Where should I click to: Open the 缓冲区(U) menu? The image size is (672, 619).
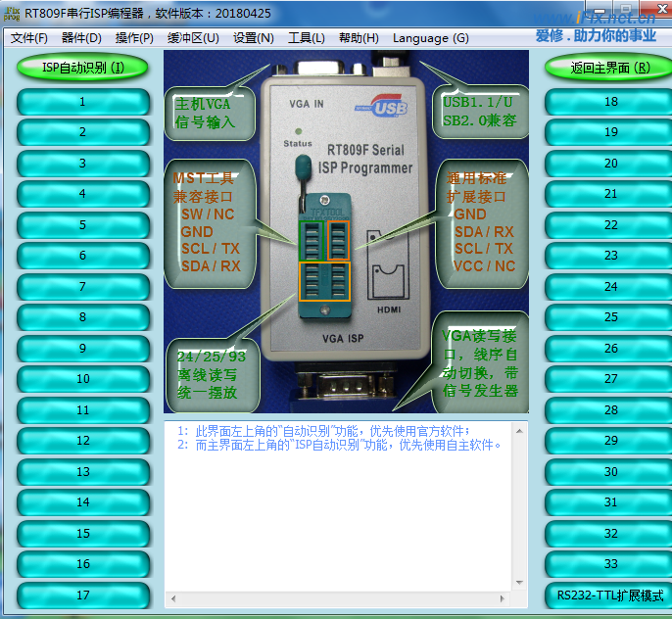tap(193, 38)
